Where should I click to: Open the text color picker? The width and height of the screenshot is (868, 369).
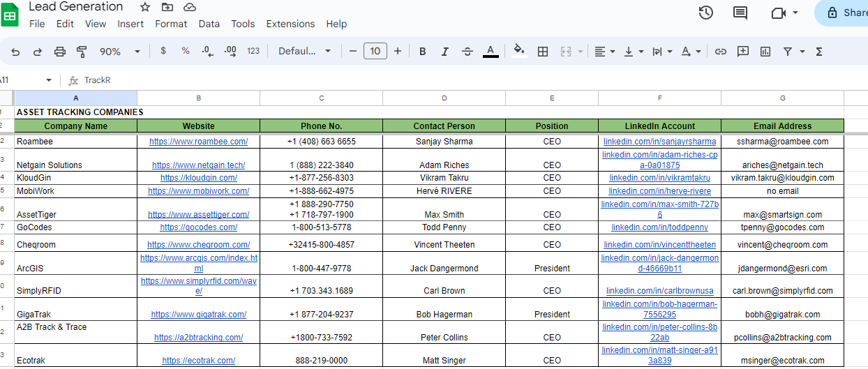pyautogui.click(x=491, y=51)
